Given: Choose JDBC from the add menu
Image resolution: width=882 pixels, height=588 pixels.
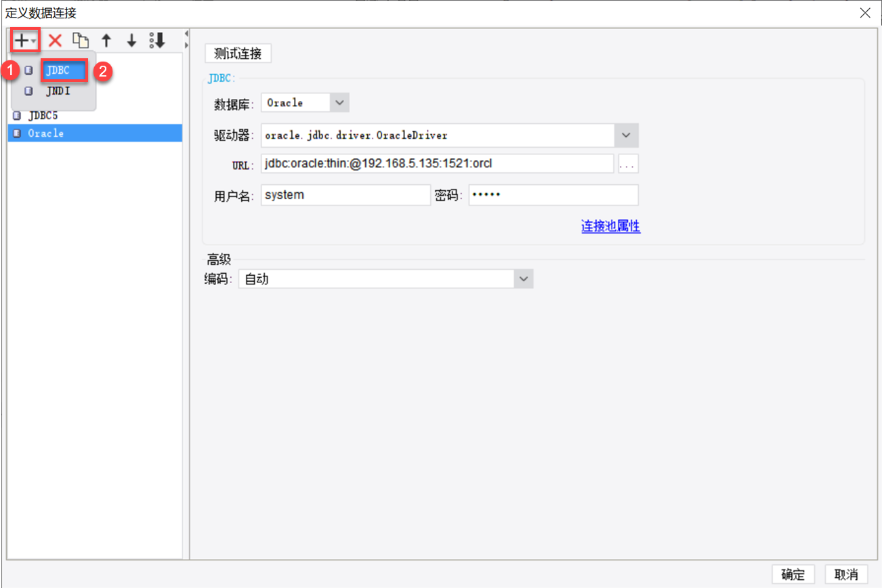Looking at the screenshot, I should (x=64, y=70).
